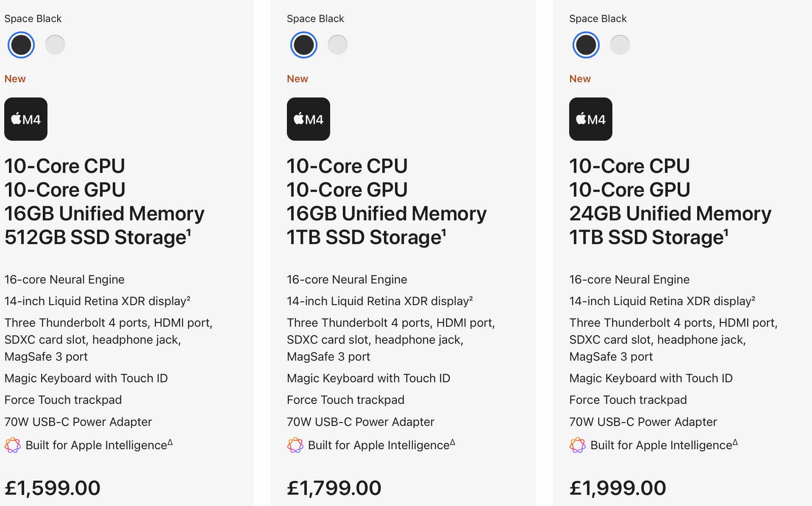Click the Apple Intelligence icon on the 24GB model
812x506 pixels.
click(x=577, y=445)
